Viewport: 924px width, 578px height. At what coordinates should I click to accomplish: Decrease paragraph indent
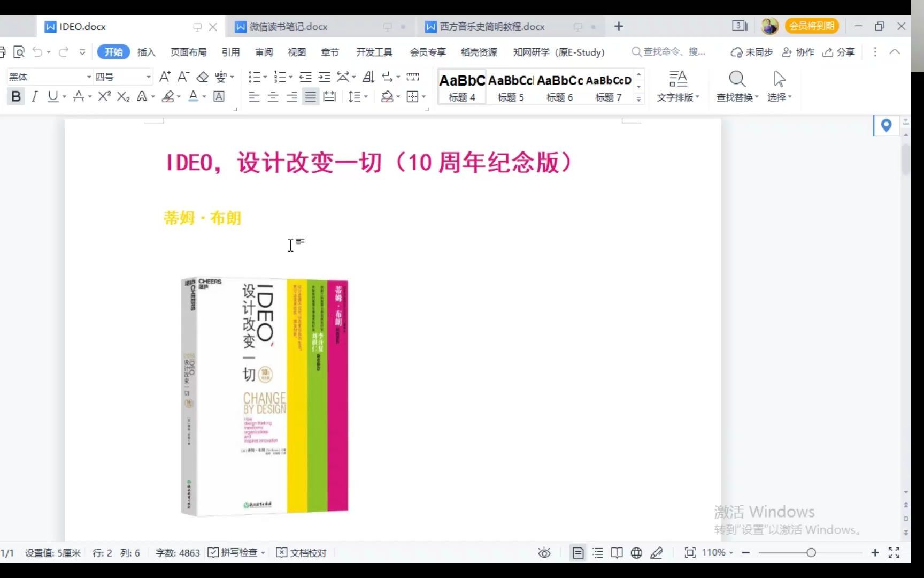[305, 77]
